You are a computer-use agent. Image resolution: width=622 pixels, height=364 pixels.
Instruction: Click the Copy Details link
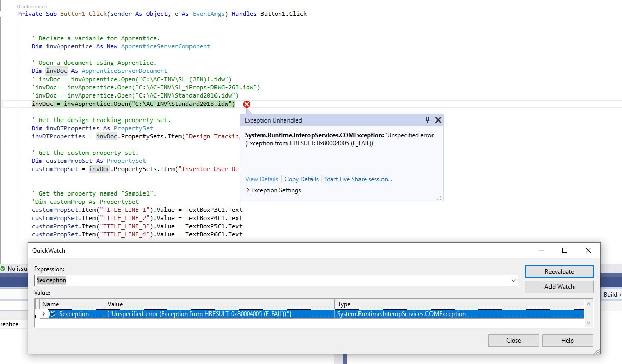click(x=301, y=179)
